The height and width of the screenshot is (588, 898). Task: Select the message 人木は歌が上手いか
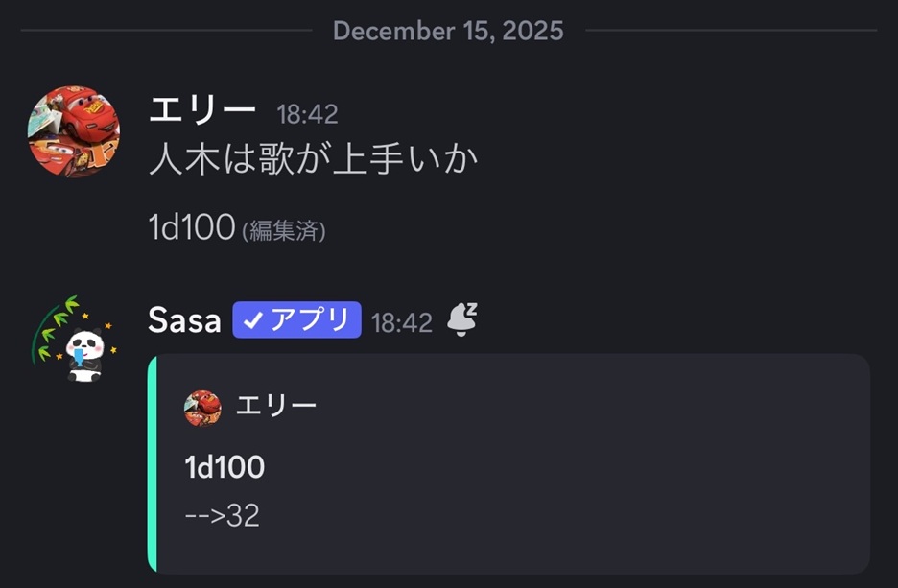[x=313, y=159]
